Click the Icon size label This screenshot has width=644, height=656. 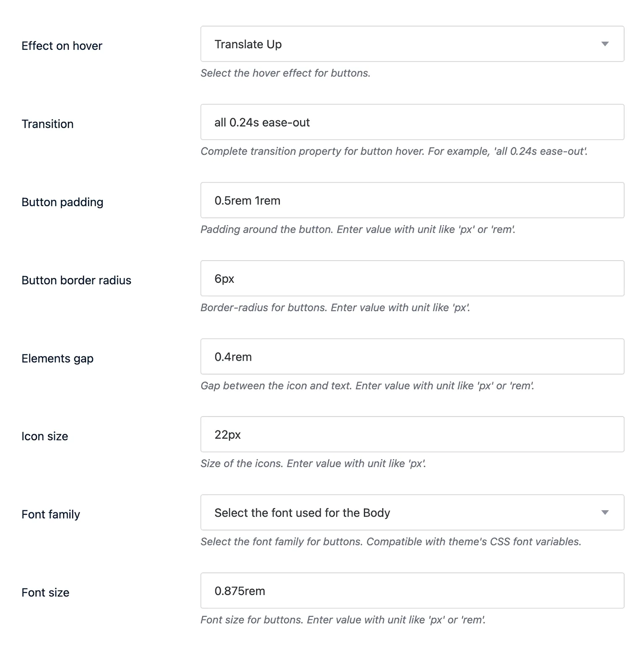[x=44, y=436]
